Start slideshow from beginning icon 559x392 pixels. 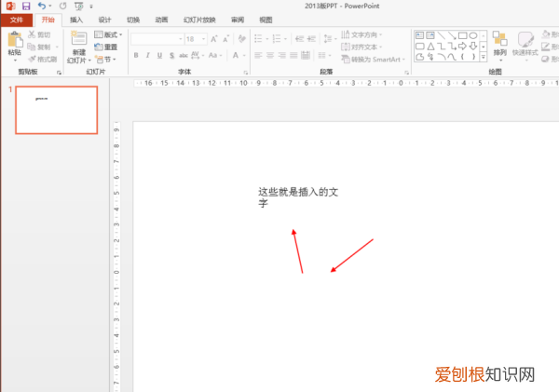[79, 7]
